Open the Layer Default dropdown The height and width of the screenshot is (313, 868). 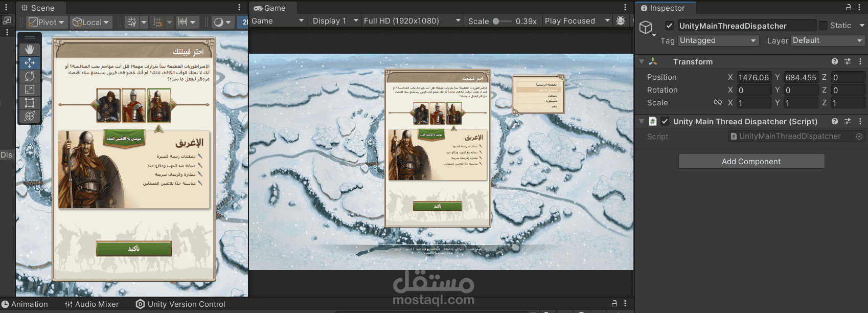click(x=828, y=40)
